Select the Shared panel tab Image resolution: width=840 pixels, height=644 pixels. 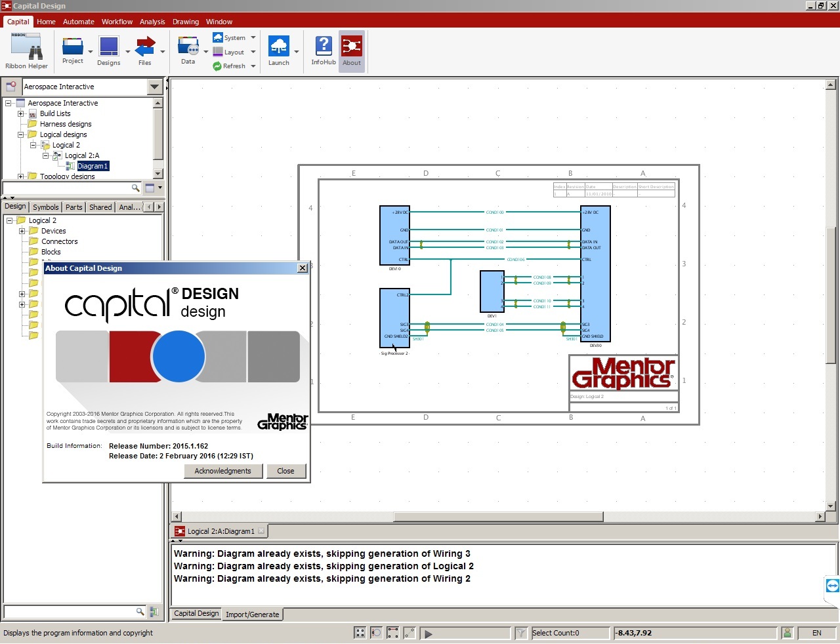(x=100, y=207)
